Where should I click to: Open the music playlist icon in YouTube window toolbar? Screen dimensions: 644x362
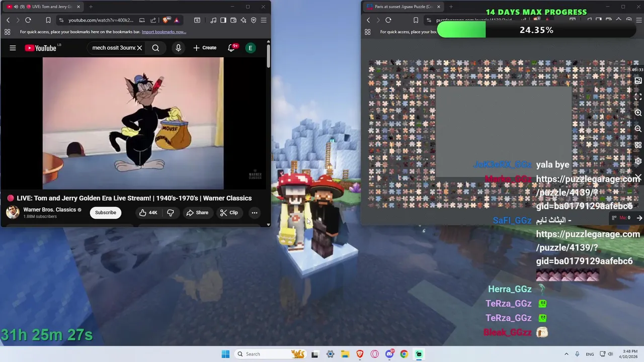pyautogui.click(x=214, y=20)
